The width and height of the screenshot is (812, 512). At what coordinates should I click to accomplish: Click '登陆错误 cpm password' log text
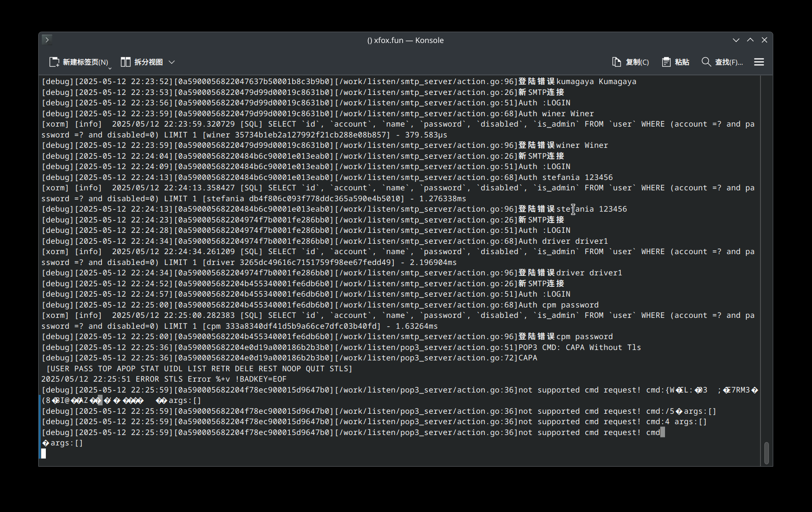(x=566, y=336)
